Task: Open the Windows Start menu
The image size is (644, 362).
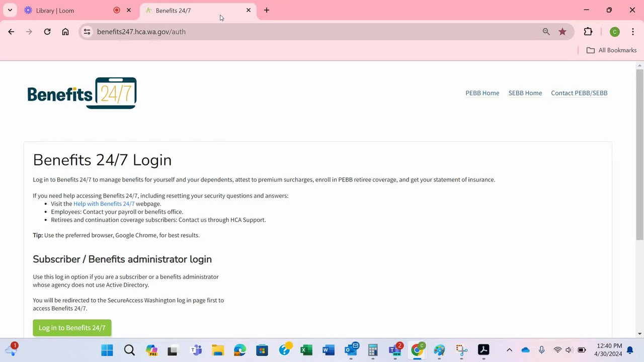Action: (x=107, y=350)
